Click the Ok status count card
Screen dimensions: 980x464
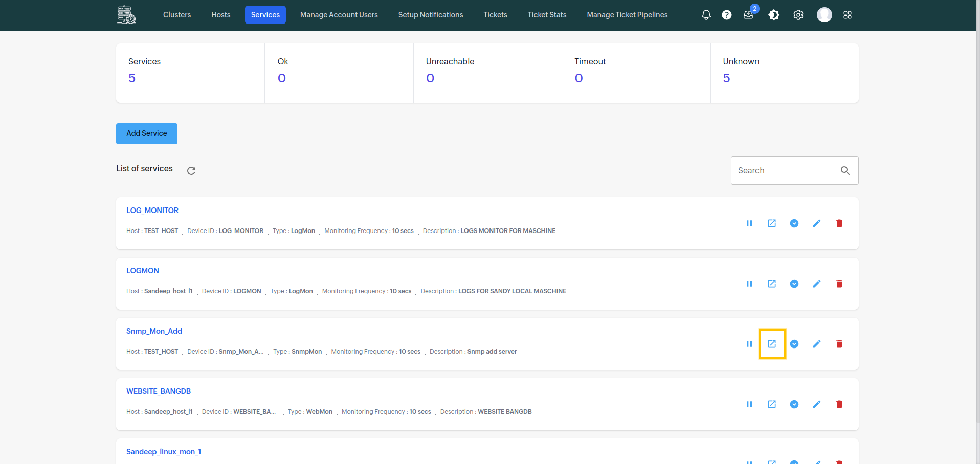(x=339, y=73)
